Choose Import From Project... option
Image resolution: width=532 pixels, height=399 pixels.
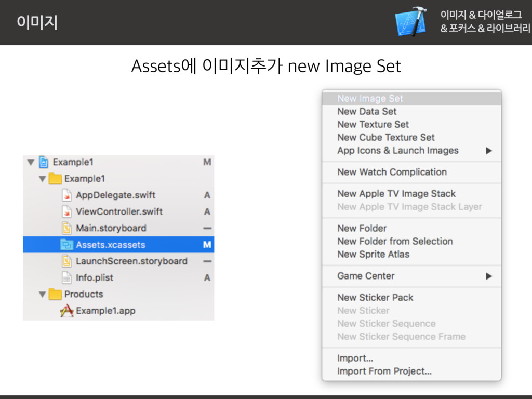coord(384,371)
